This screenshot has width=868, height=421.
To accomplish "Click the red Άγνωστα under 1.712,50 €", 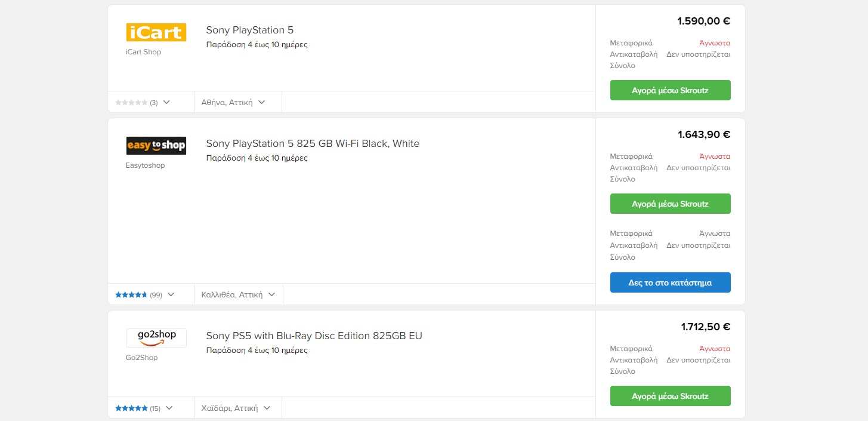I will (715, 349).
